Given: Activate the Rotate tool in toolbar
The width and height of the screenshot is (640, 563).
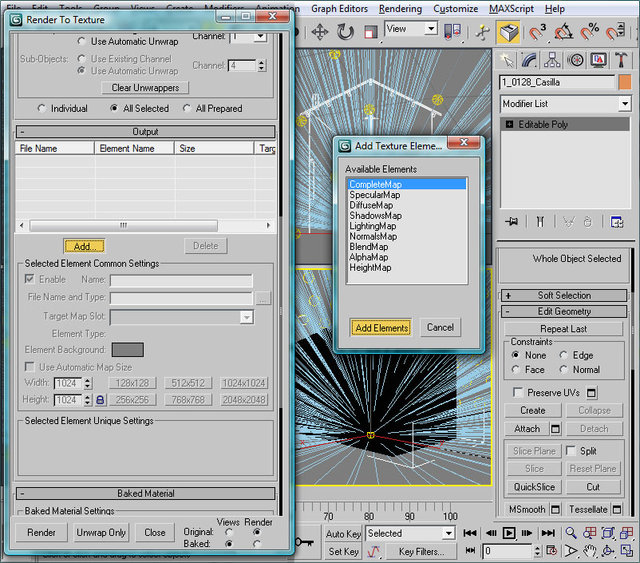Looking at the screenshot, I should point(347,32).
